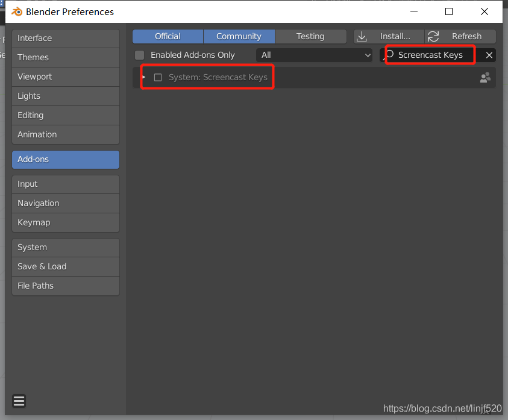Enable the System: Screencast Keys add-on checkbox
This screenshot has height=420, width=508.
[x=158, y=78]
